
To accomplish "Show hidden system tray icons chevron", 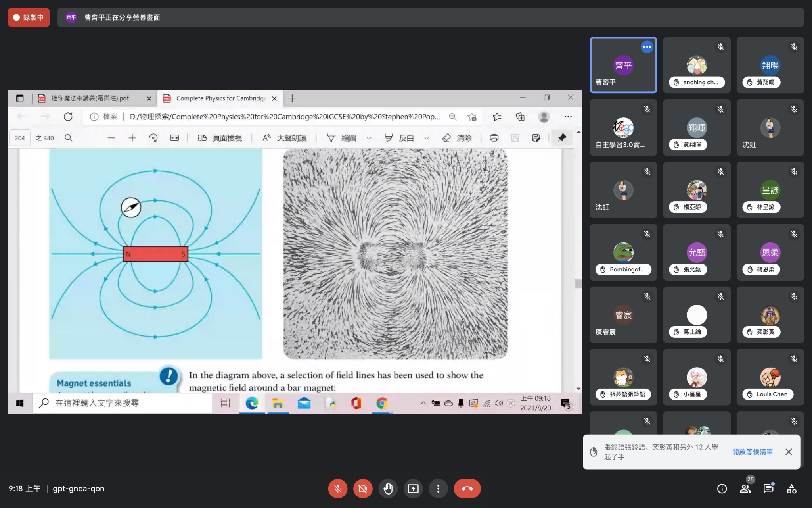I will (423, 403).
